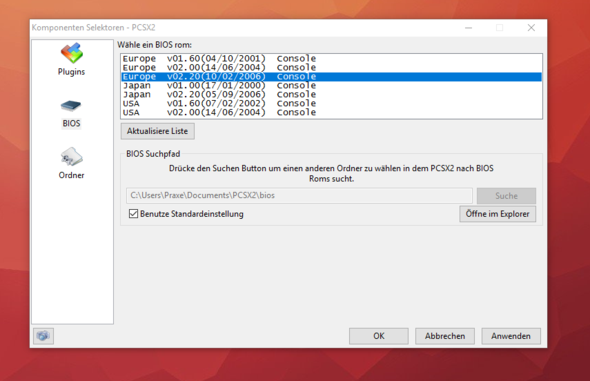Close the Komponenten Selektoren window
The image size is (590, 381).
click(531, 28)
